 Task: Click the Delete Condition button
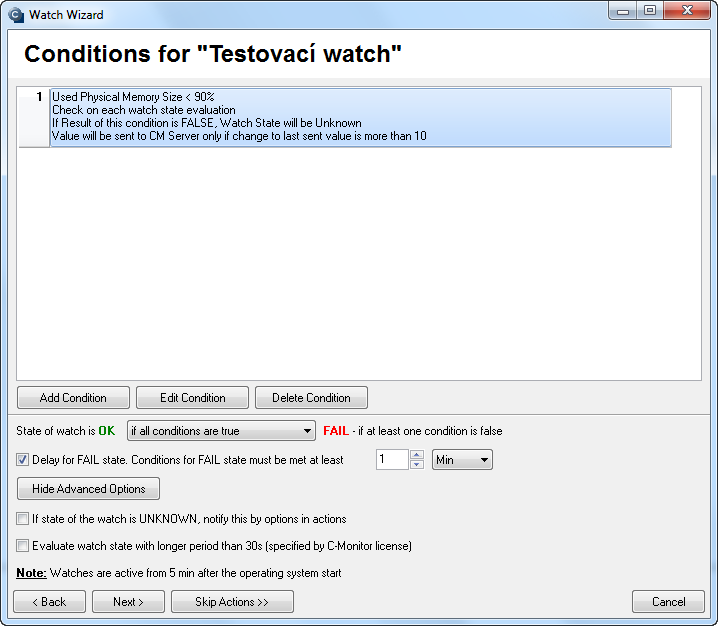tap(311, 397)
